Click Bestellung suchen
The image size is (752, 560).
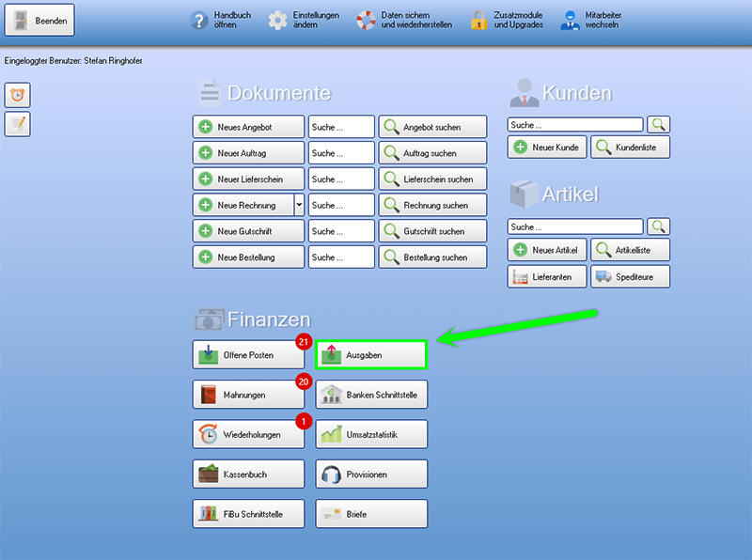[x=433, y=257]
